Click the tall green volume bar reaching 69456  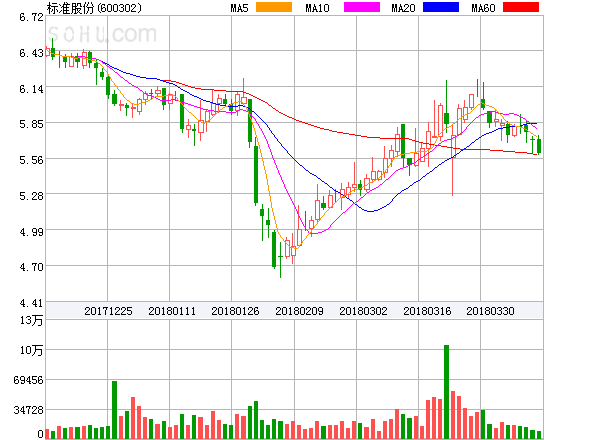pyautogui.click(x=114, y=410)
